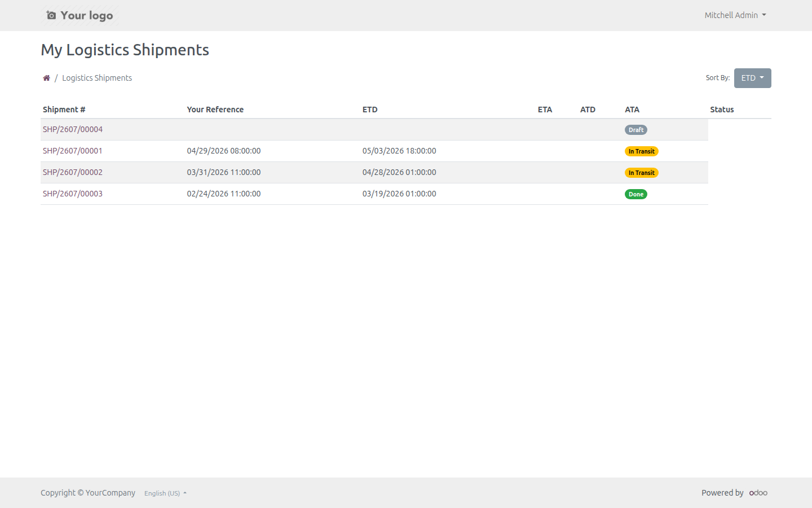Image resolution: width=812 pixels, height=508 pixels.
Task: Open the Odoo logo link in footer
Action: pos(758,493)
